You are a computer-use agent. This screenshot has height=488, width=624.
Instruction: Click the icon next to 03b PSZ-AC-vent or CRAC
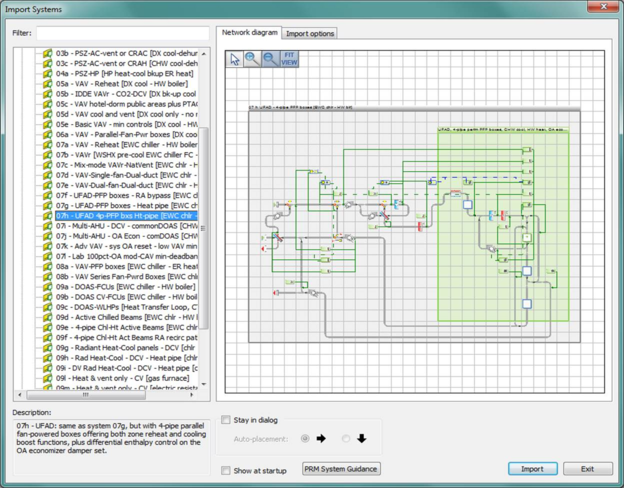click(47, 52)
